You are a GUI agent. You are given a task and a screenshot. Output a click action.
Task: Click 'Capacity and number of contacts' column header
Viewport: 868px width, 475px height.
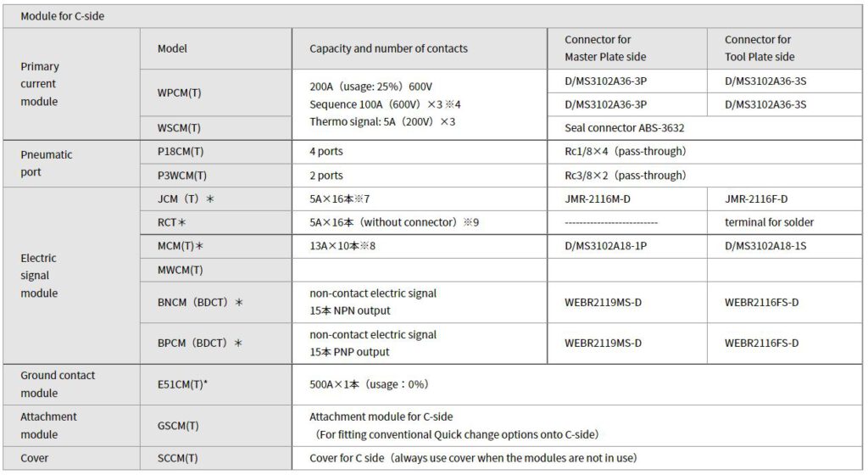click(420, 48)
